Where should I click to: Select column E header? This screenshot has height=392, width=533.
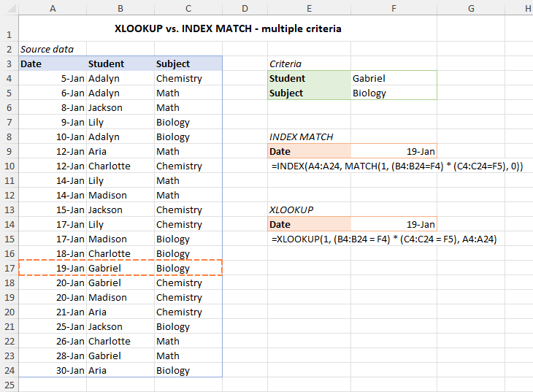(309, 8)
